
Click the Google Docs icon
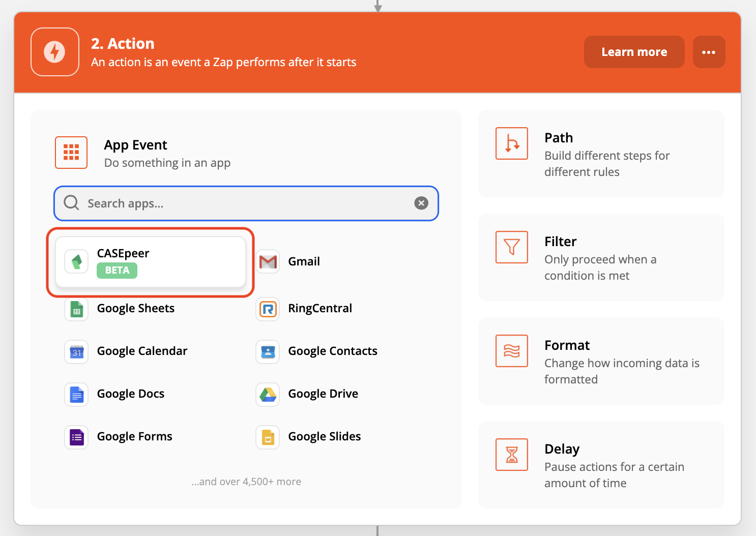77,394
